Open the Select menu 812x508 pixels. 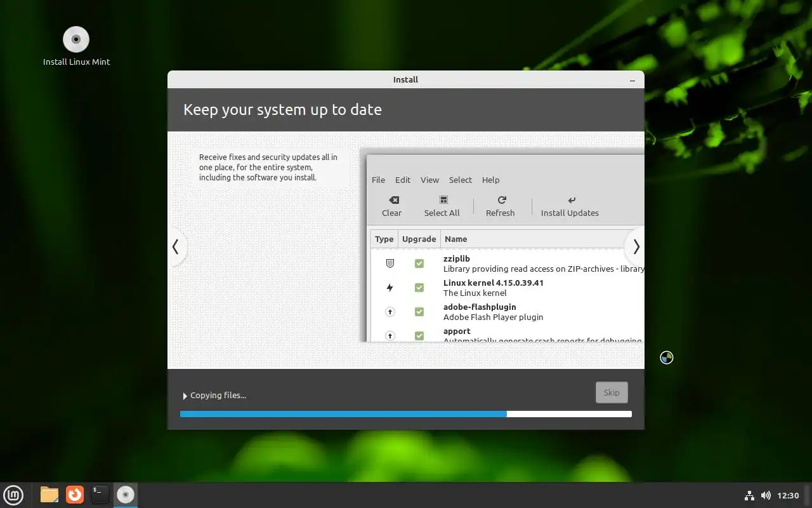point(461,180)
